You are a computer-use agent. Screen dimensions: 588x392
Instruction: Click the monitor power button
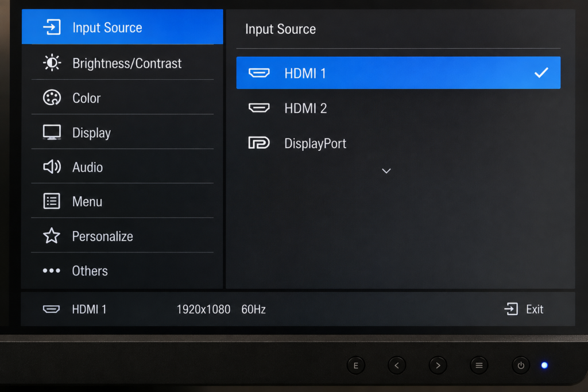(521, 366)
